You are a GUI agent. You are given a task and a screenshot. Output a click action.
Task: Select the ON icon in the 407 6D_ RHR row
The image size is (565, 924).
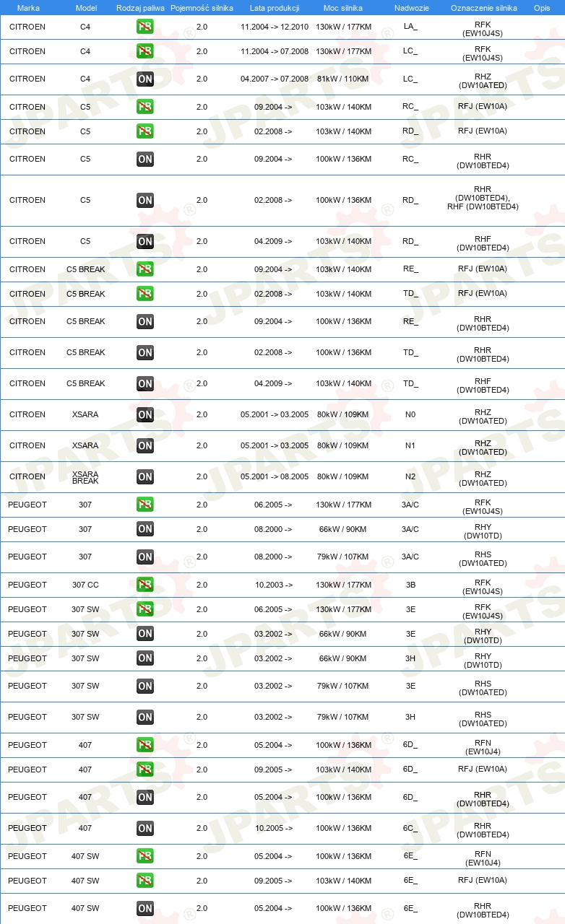pos(145,797)
